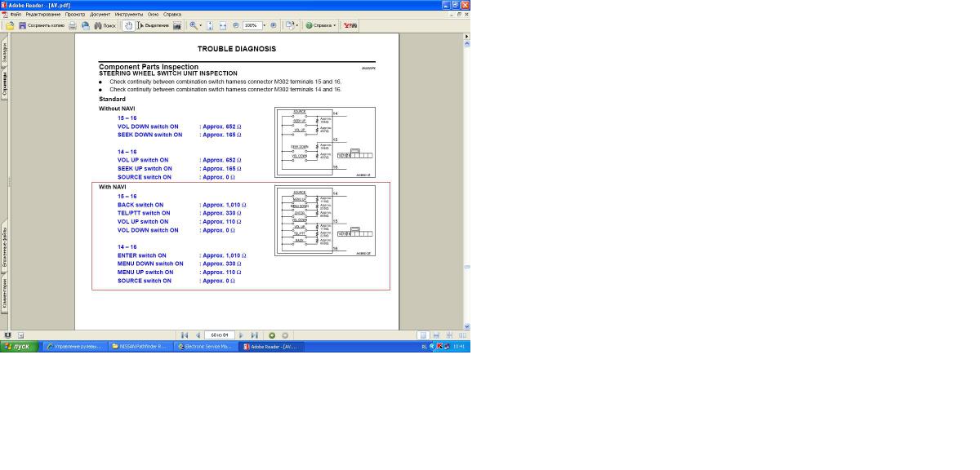Screen dimensions: 980x470
Task: Click the Open file folder icon
Action: pyautogui.click(x=10, y=25)
